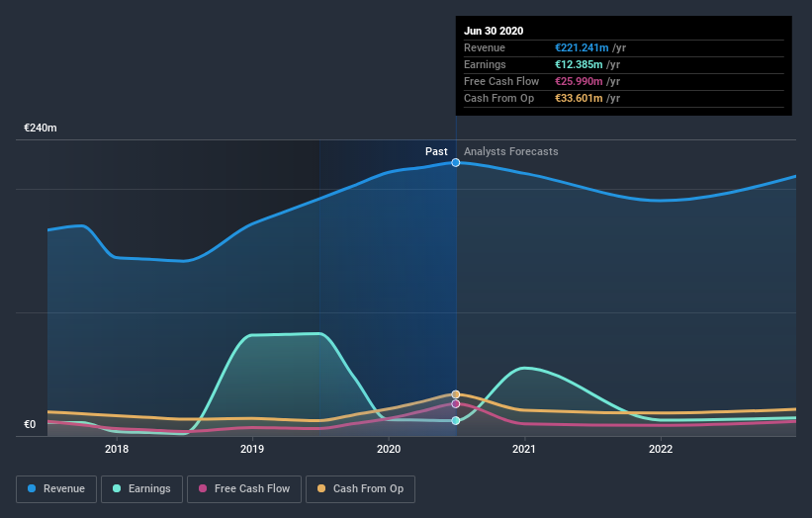Click the Earnings row label in tooltip

(485, 64)
